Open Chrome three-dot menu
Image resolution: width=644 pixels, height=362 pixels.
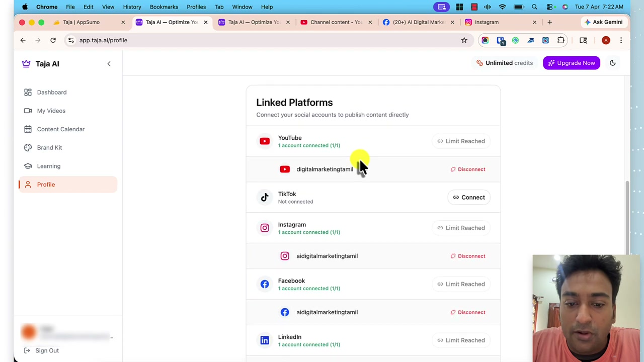point(621,40)
